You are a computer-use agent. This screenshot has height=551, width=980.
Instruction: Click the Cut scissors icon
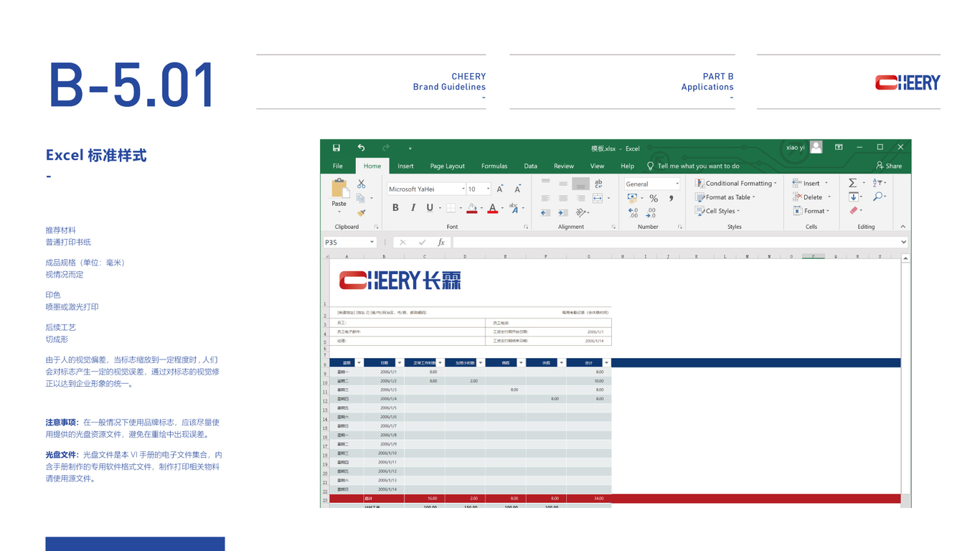point(361,184)
